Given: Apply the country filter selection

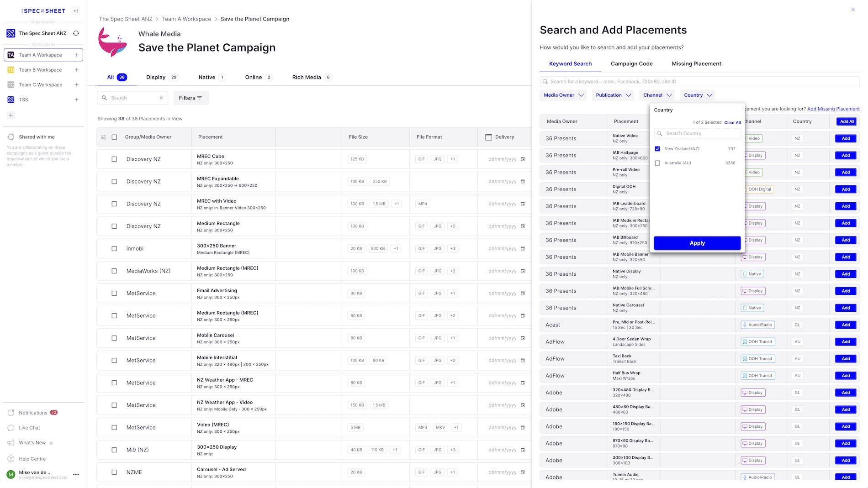Looking at the screenshot, I should click(x=697, y=243).
